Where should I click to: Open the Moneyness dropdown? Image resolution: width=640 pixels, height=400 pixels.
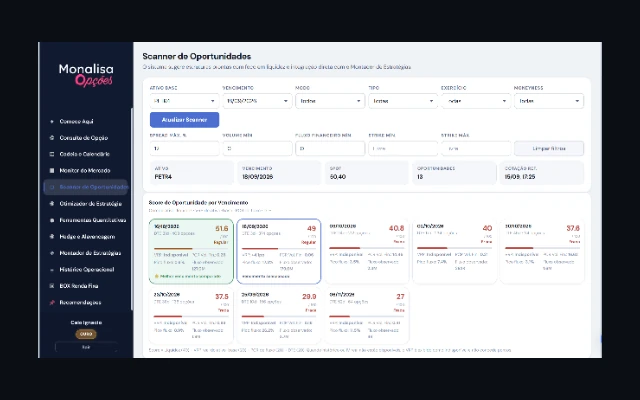click(549, 101)
